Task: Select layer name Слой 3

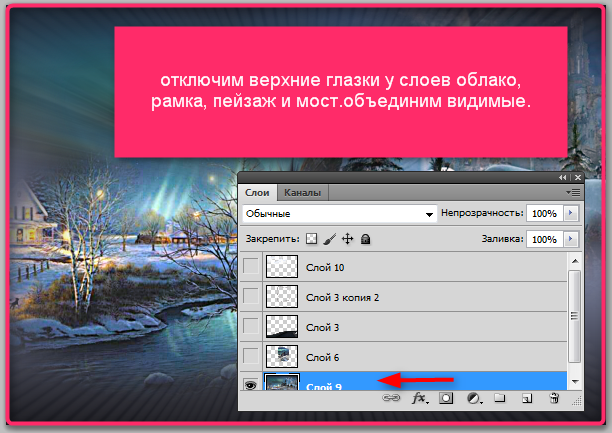Action: (322, 328)
